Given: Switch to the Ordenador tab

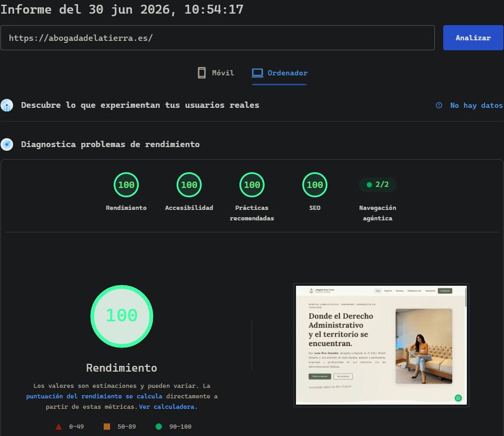Looking at the screenshot, I should coord(279,73).
